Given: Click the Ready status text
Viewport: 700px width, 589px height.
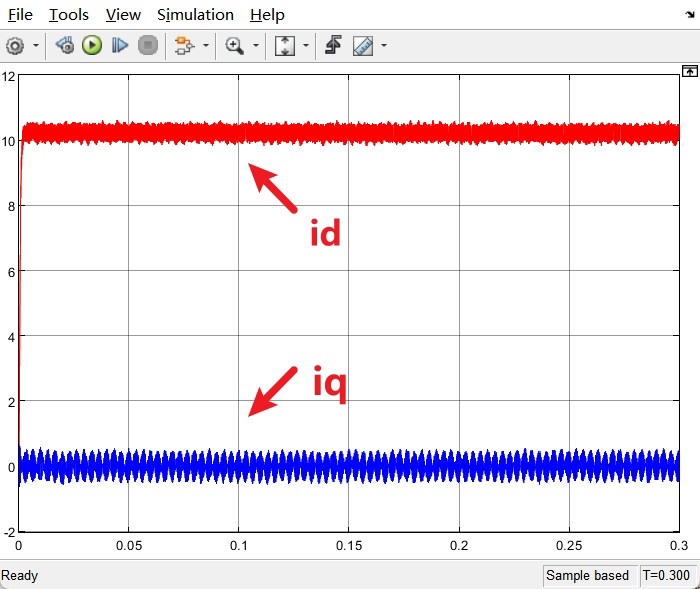Looking at the screenshot, I should (20, 576).
